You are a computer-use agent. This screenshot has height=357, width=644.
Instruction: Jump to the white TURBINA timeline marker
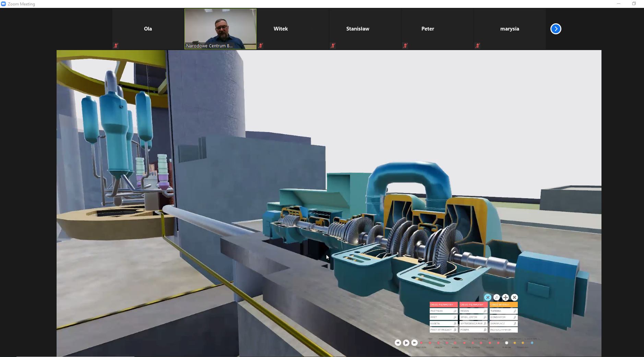(506, 343)
